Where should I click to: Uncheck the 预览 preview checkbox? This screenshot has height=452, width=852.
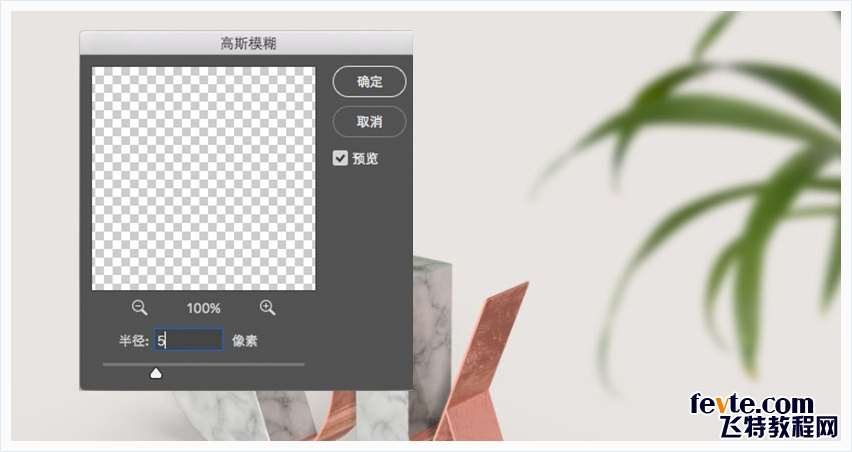(340, 158)
